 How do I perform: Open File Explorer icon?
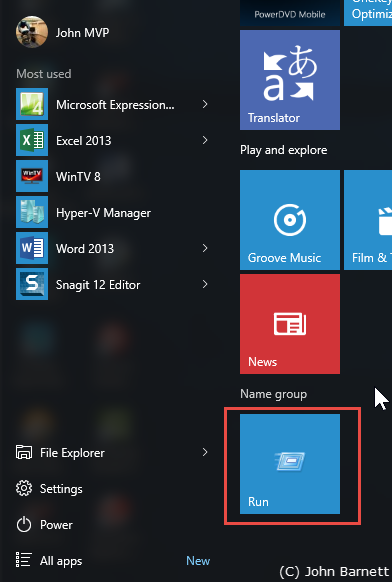[x=24, y=452]
